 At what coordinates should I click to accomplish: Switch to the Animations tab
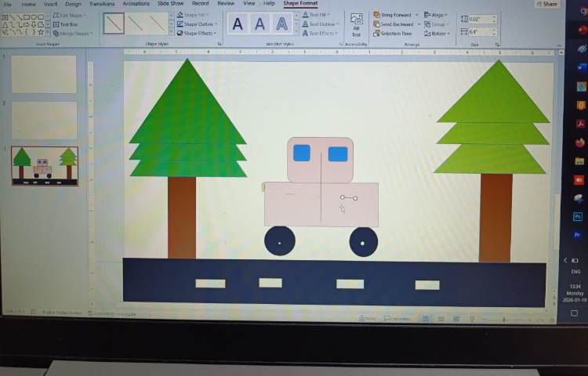(136, 4)
